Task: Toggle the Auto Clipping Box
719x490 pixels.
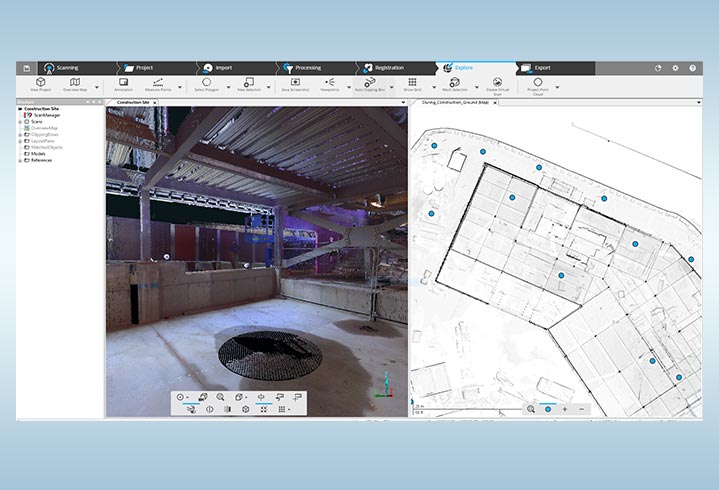Action: pos(370,82)
